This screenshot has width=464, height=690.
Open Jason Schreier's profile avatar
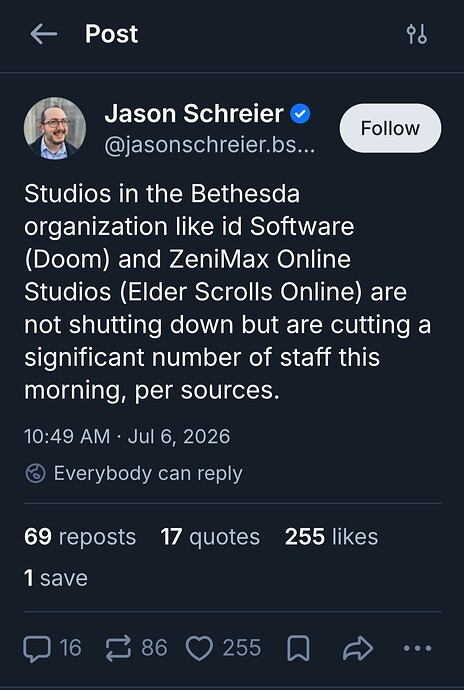click(x=55, y=128)
